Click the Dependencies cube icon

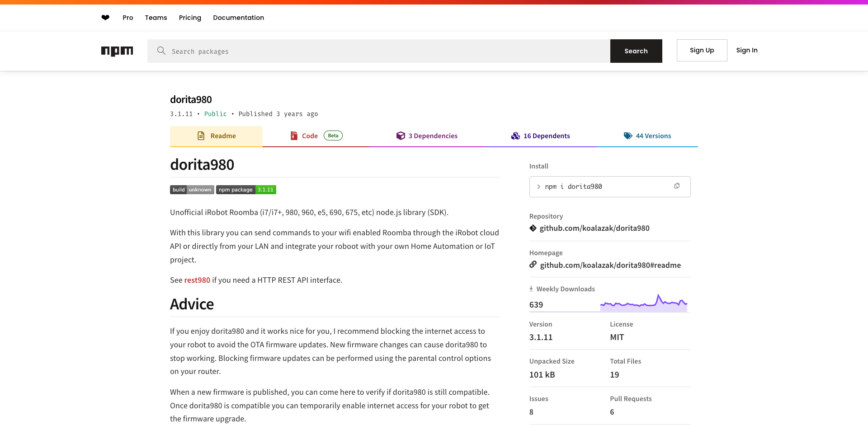pyautogui.click(x=401, y=135)
